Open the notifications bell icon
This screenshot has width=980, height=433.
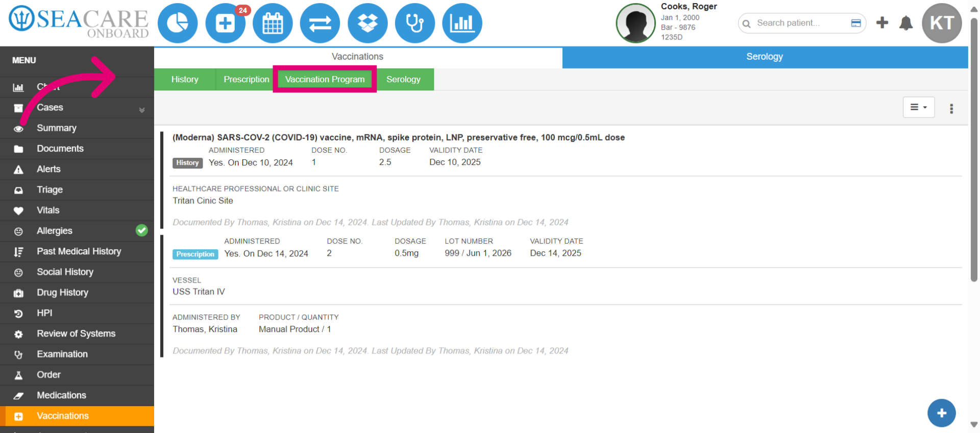click(906, 23)
